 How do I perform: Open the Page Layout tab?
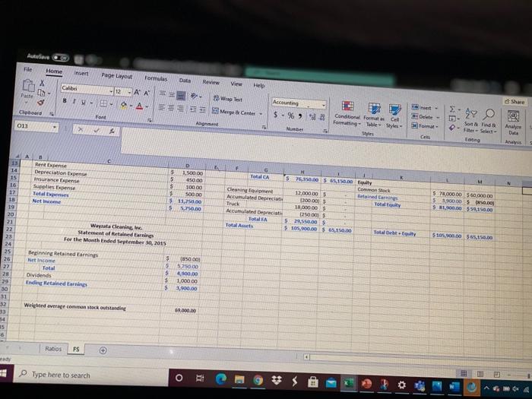coord(116,76)
